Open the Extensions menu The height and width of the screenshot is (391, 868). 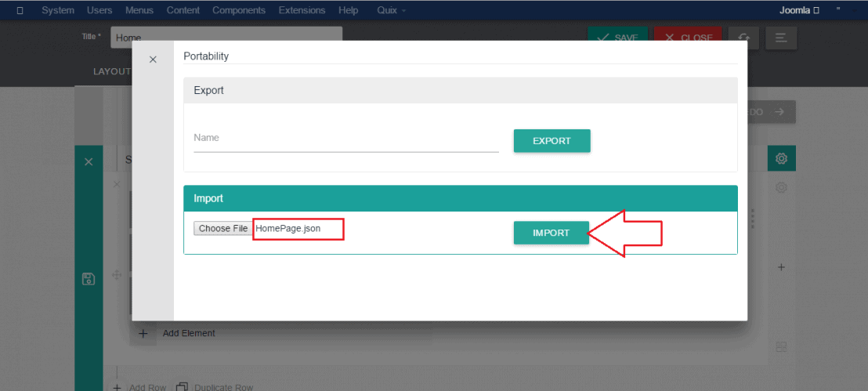(x=302, y=10)
